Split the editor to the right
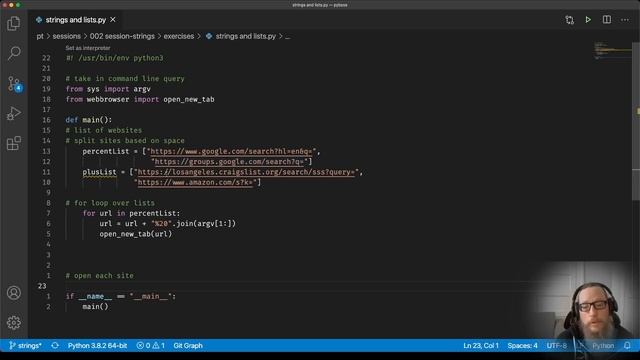 tap(607, 20)
